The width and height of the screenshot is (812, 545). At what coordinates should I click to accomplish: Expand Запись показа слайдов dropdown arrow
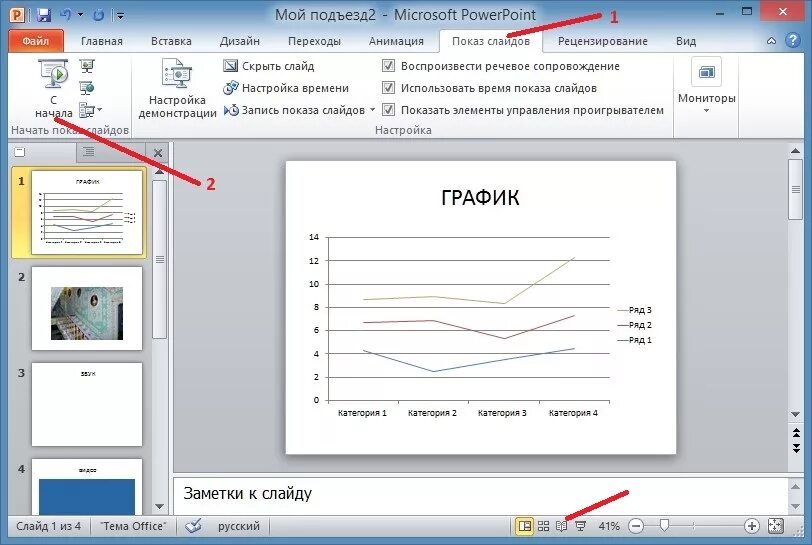click(x=372, y=110)
